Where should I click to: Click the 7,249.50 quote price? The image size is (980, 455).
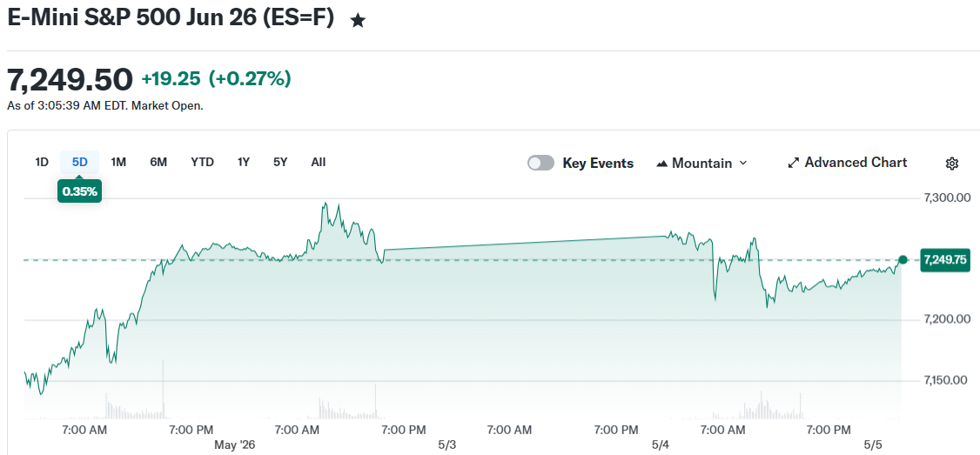tap(70, 79)
